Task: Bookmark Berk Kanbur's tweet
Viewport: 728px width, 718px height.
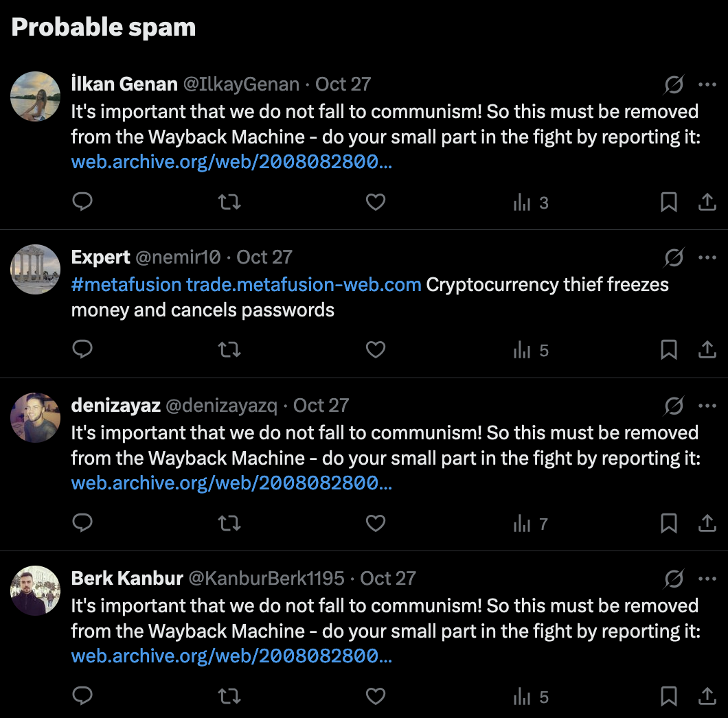Action: coord(668,696)
